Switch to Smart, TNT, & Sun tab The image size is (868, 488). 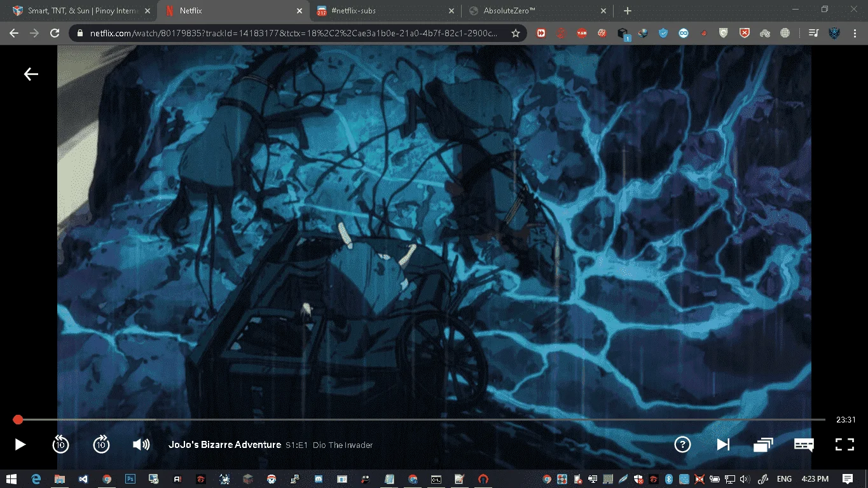tap(82, 11)
